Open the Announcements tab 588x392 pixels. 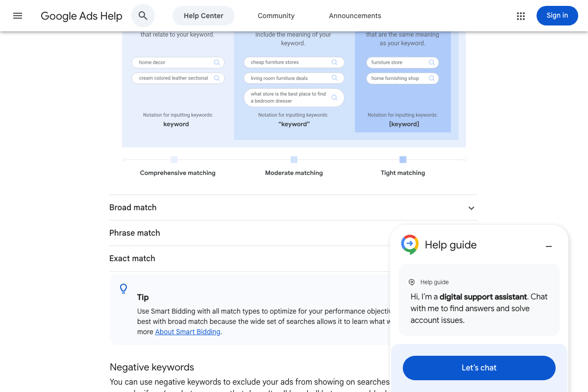pyautogui.click(x=355, y=16)
